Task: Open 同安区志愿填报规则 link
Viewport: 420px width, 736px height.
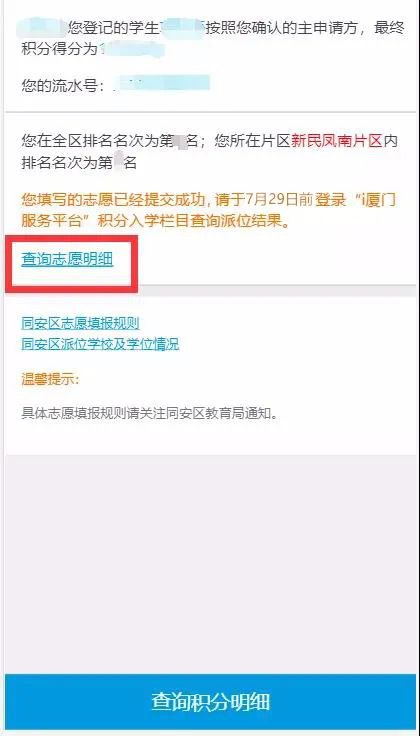Action: pyautogui.click(x=80, y=323)
